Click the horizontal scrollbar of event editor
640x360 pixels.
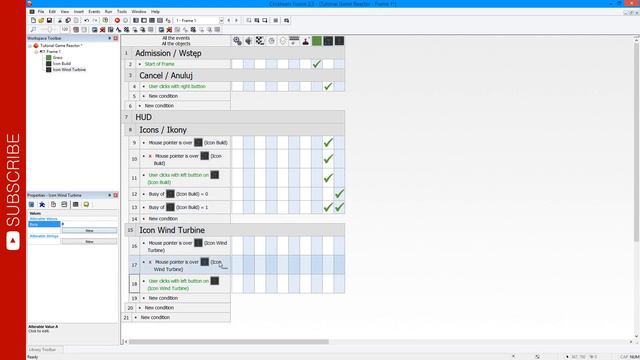229,342
